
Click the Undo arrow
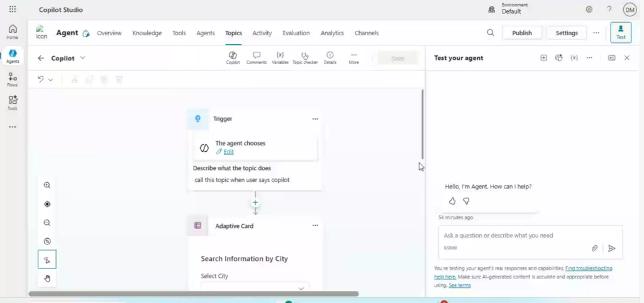pyautogui.click(x=41, y=79)
